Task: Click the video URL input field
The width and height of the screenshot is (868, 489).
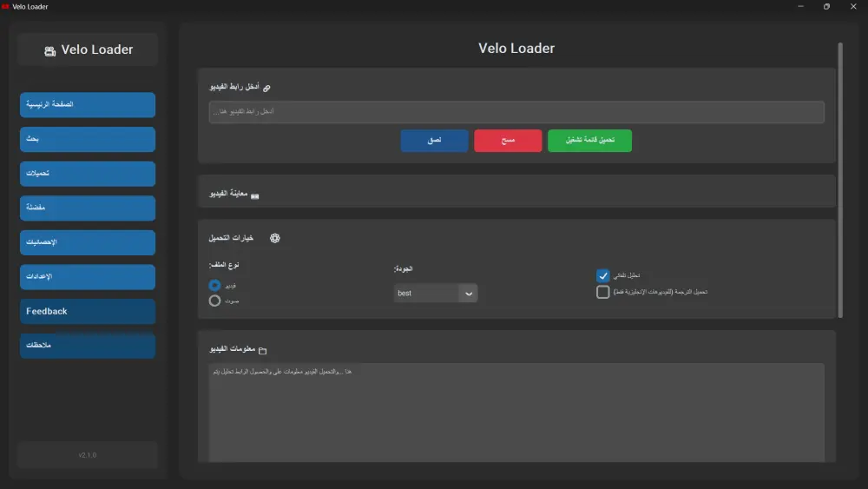Action: pyautogui.click(x=516, y=112)
